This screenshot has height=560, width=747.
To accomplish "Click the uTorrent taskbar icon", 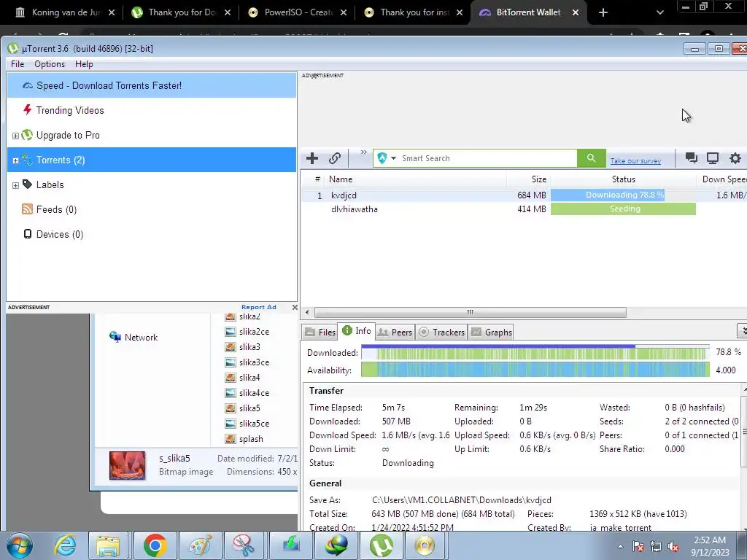I will coord(381,545).
